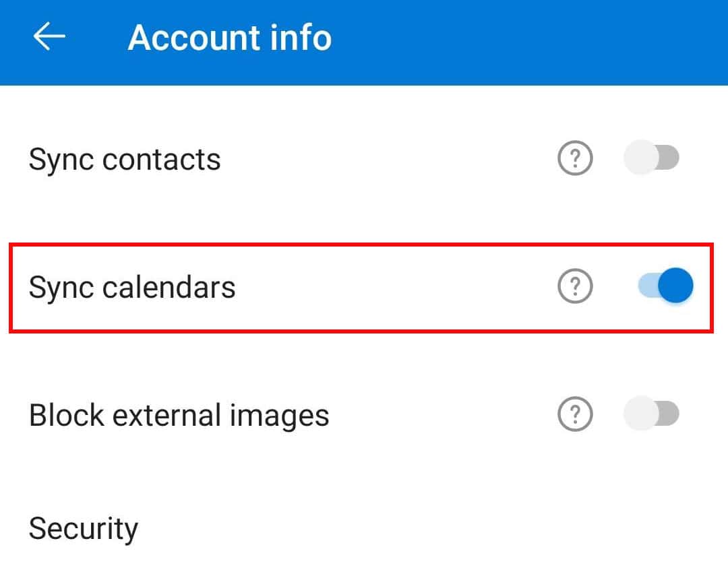Tap the Account info header title
The height and width of the screenshot is (574, 728).
coord(231,37)
